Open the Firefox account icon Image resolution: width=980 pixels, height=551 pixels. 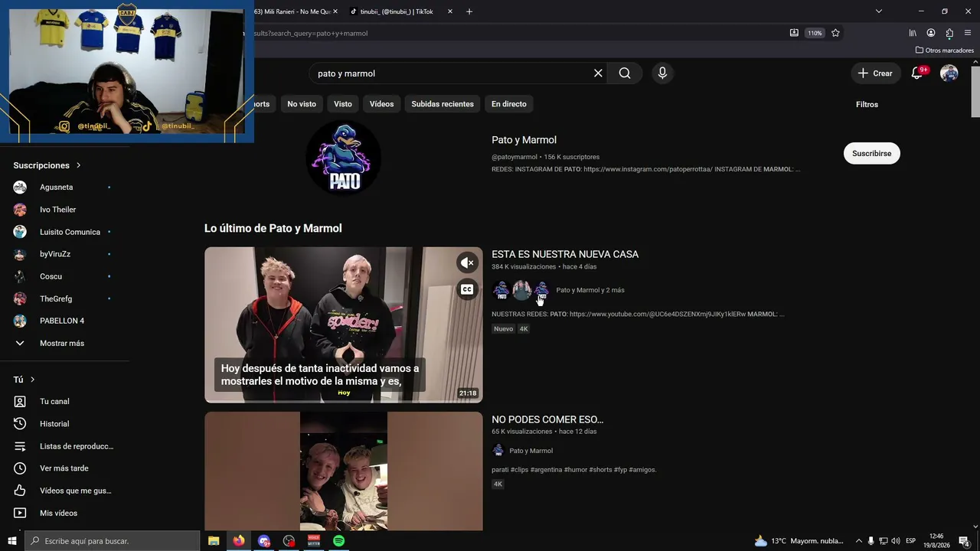click(x=931, y=33)
